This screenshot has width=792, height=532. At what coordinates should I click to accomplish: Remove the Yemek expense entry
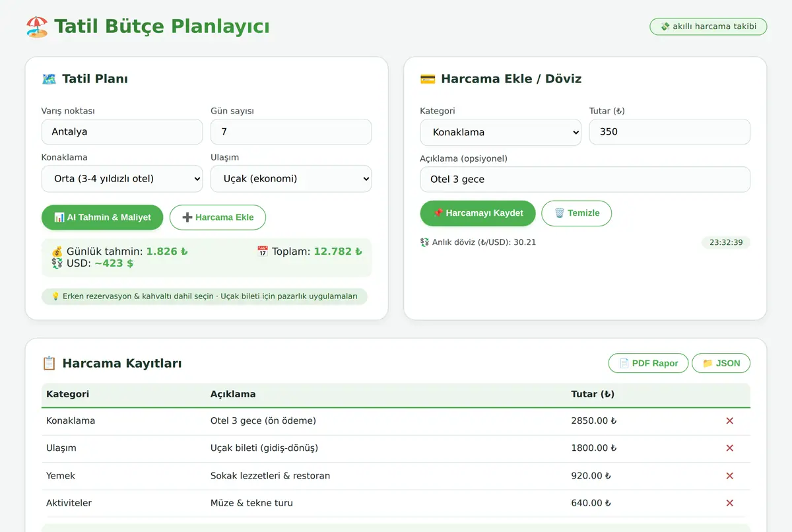(x=729, y=476)
